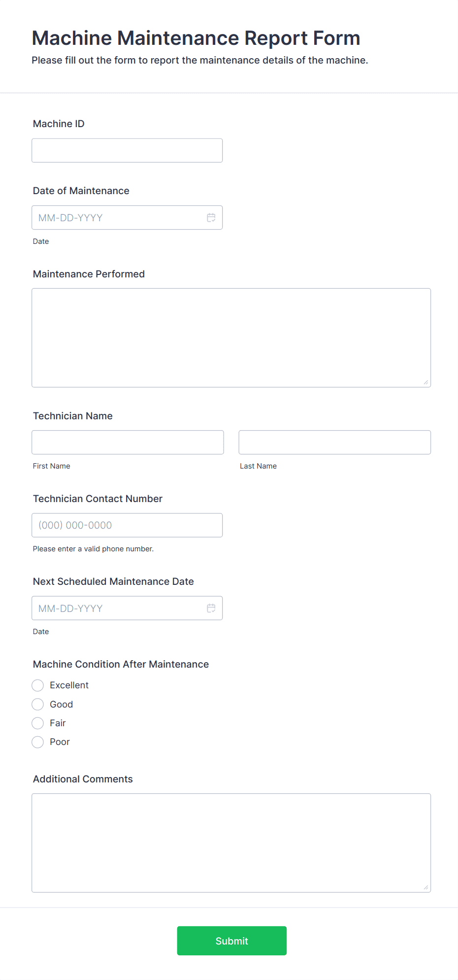The width and height of the screenshot is (458, 980).
Task: Click into the Machine ID field
Action: pyautogui.click(x=127, y=150)
